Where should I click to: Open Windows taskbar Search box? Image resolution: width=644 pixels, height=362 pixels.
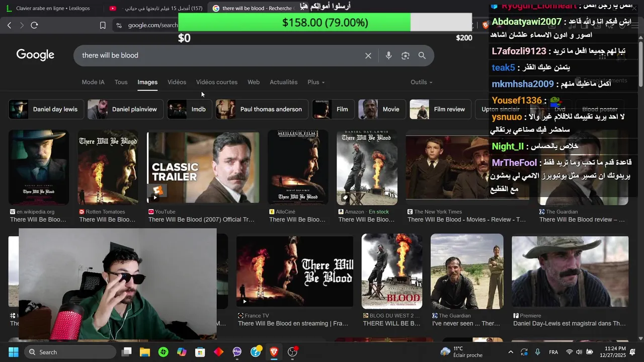coord(70,352)
